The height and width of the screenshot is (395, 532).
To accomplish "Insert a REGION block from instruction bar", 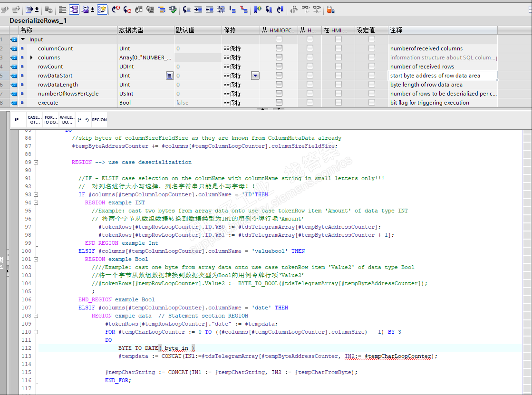I will [99, 120].
